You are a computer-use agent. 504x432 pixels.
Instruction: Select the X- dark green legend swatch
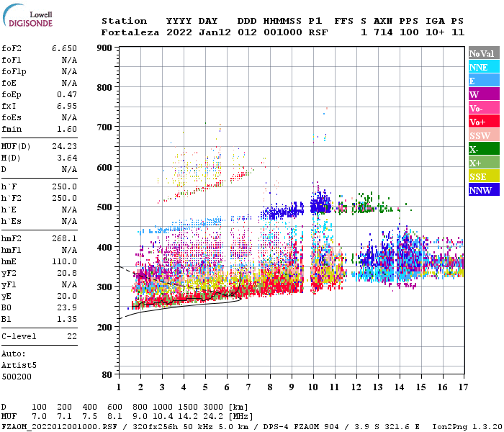[484, 149]
